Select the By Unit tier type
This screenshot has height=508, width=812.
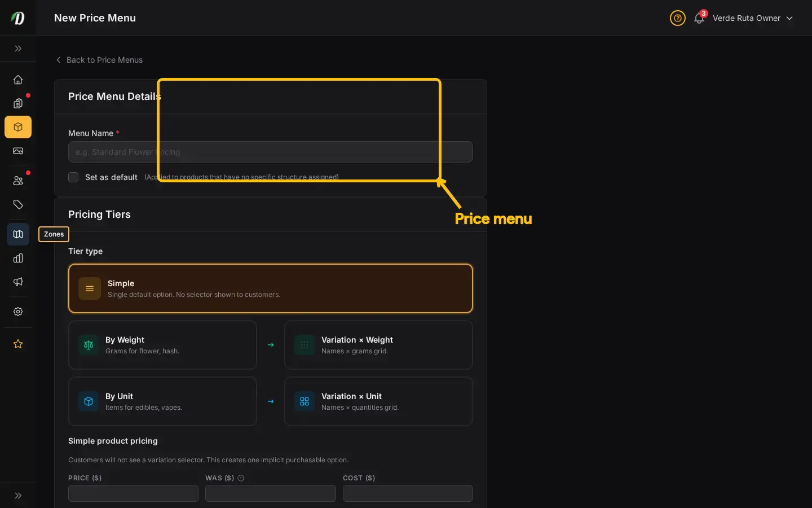tap(162, 401)
